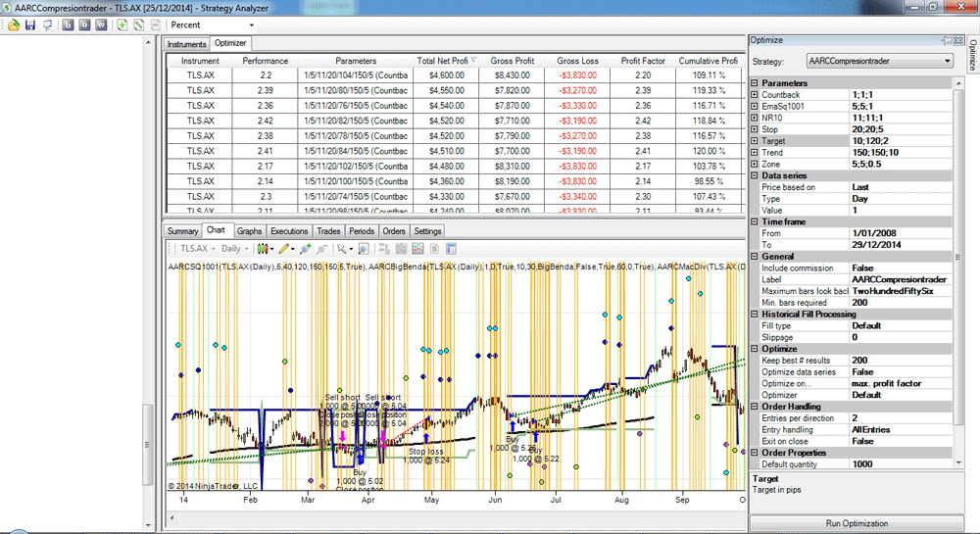Viewport: 980px width, 534px height.
Task: Switch to the Settings tab
Action: 427,231
